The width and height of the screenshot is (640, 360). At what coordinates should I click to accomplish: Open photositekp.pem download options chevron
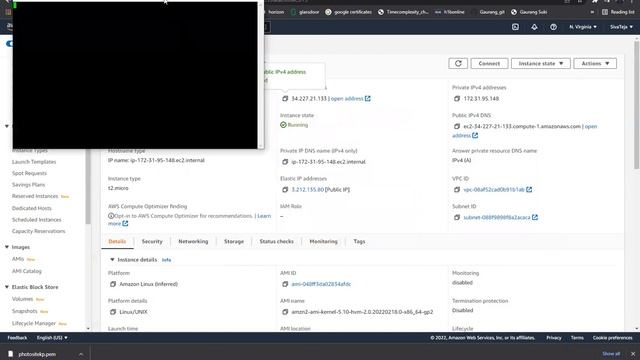click(81, 354)
